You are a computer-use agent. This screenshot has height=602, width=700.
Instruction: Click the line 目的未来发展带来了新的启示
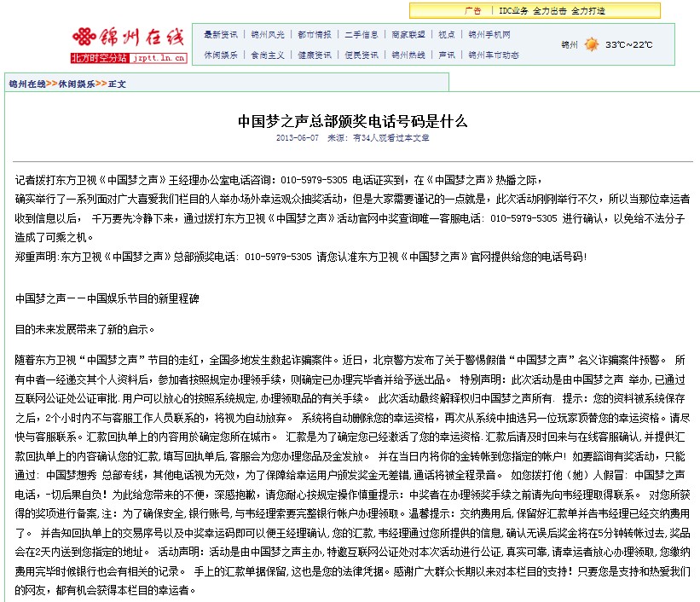coord(84,330)
